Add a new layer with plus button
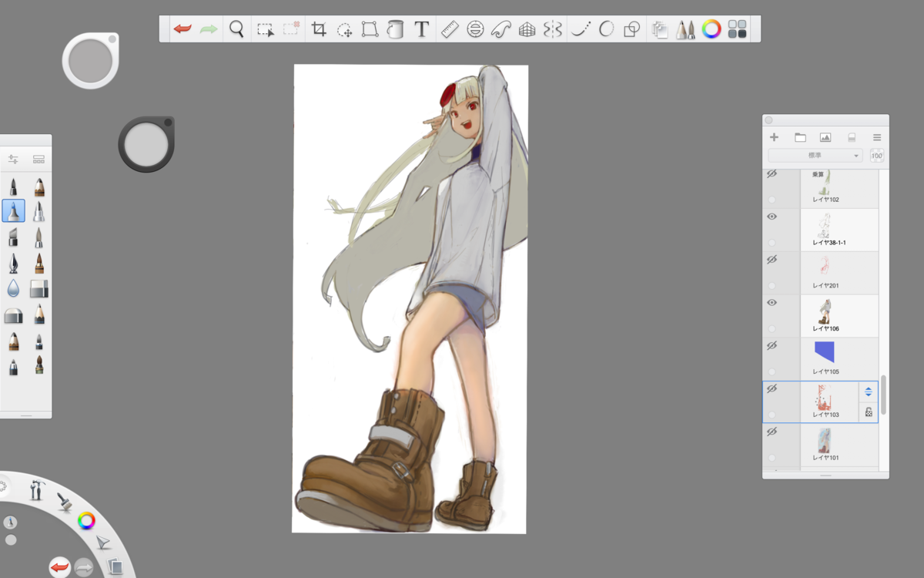This screenshot has height=578, width=924. 775,138
